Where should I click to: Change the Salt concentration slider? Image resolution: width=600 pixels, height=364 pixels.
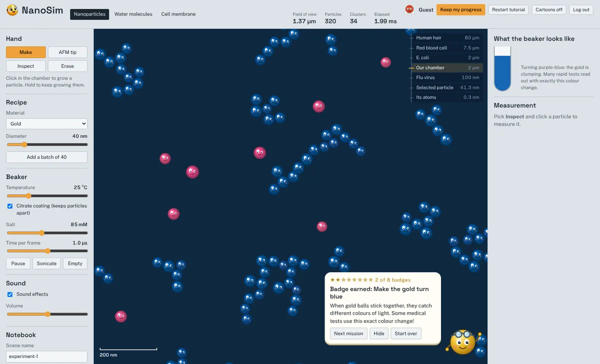46,233
